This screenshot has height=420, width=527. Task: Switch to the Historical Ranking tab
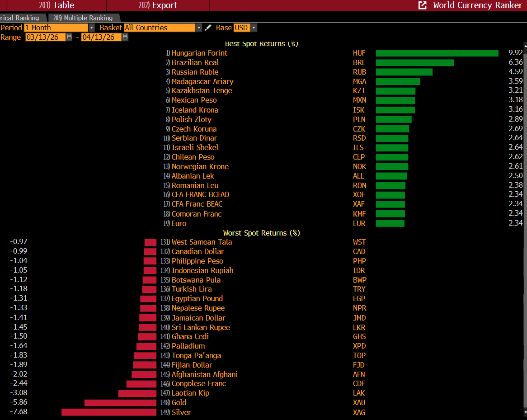[20, 18]
